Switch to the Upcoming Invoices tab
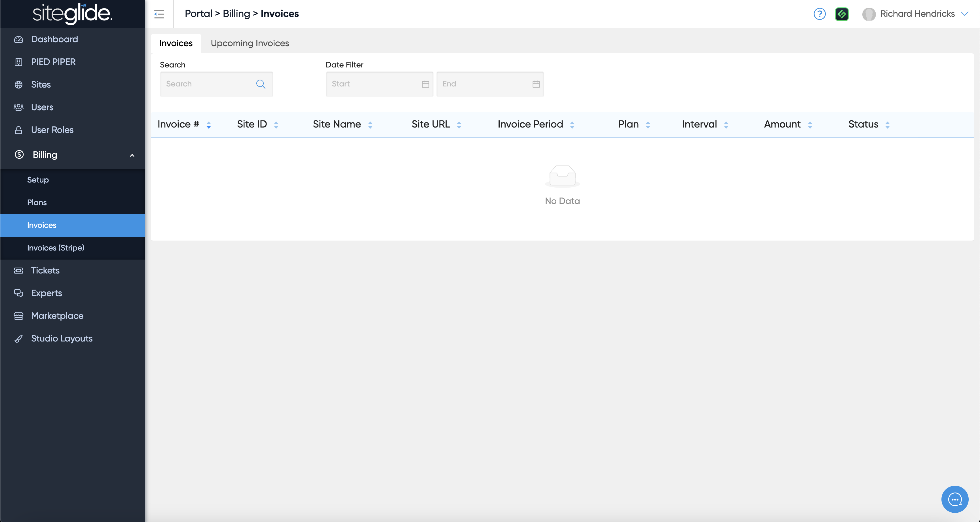The width and height of the screenshot is (980, 522). (250, 43)
